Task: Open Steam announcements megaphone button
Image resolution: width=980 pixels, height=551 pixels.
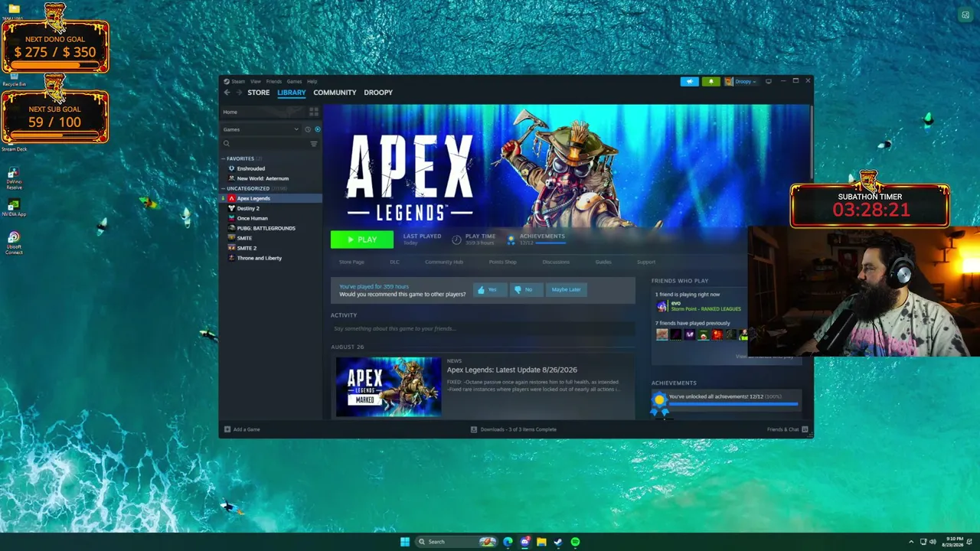Action: pyautogui.click(x=689, y=81)
